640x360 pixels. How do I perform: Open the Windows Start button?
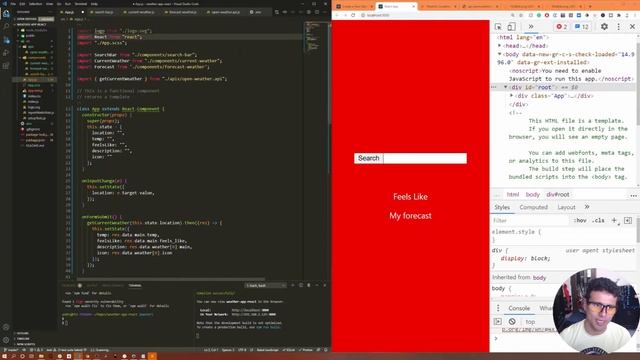click(4, 356)
